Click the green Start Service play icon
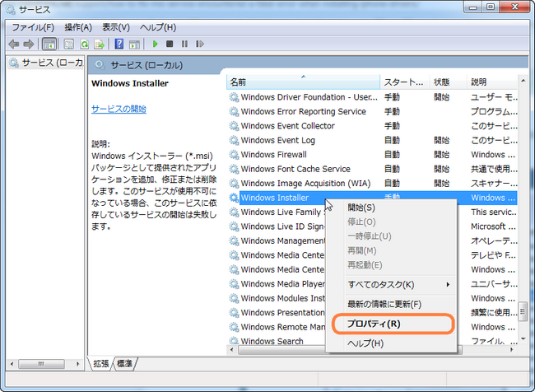Screen dimensions: 535x392 point(156,44)
